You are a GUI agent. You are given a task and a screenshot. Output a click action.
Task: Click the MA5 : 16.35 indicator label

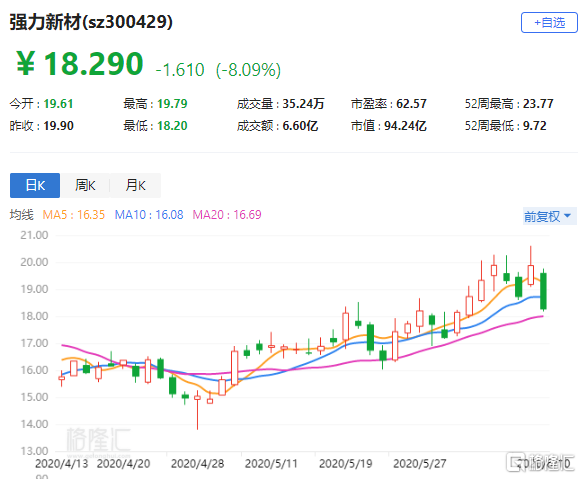(74, 215)
